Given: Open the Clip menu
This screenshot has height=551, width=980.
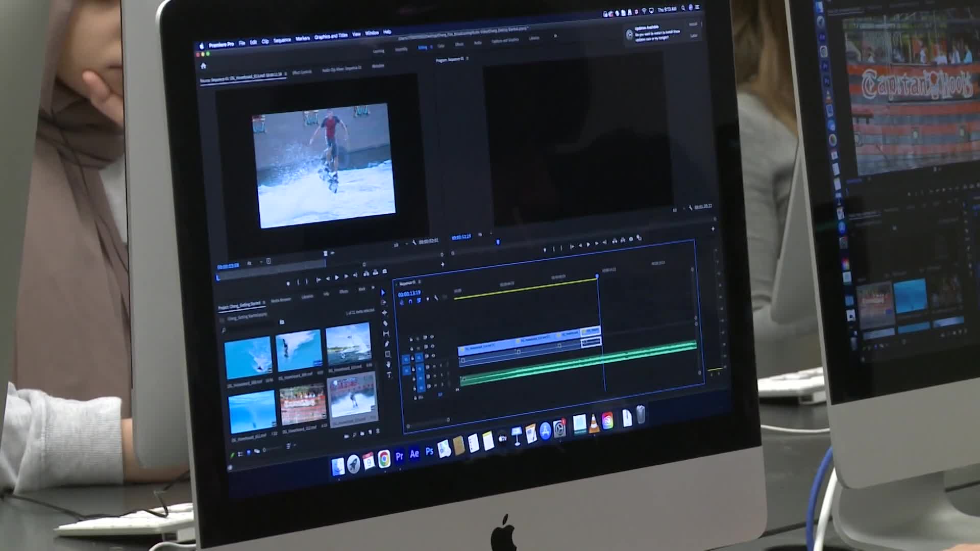Looking at the screenshot, I should [265, 41].
